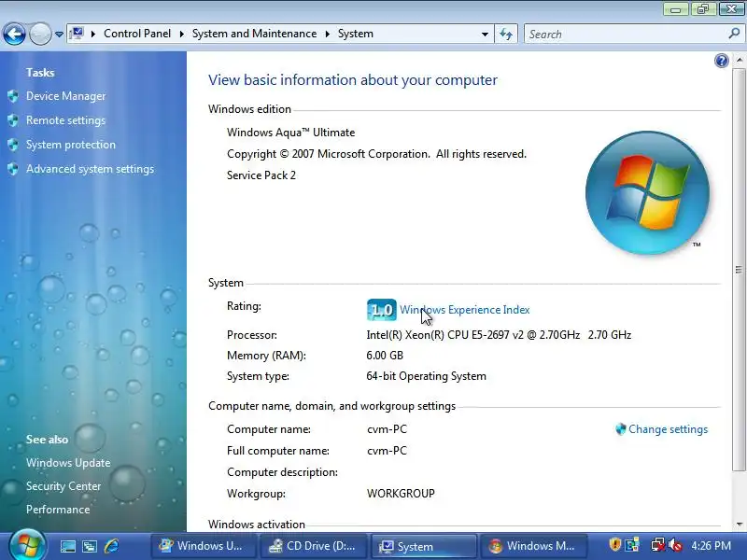747x560 pixels.
Task: Open the recent pages dropdown arrow
Action: (x=59, y=35)
